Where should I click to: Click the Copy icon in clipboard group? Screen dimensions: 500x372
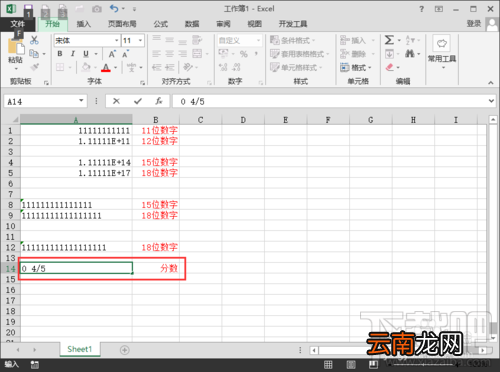click(34, 54)
